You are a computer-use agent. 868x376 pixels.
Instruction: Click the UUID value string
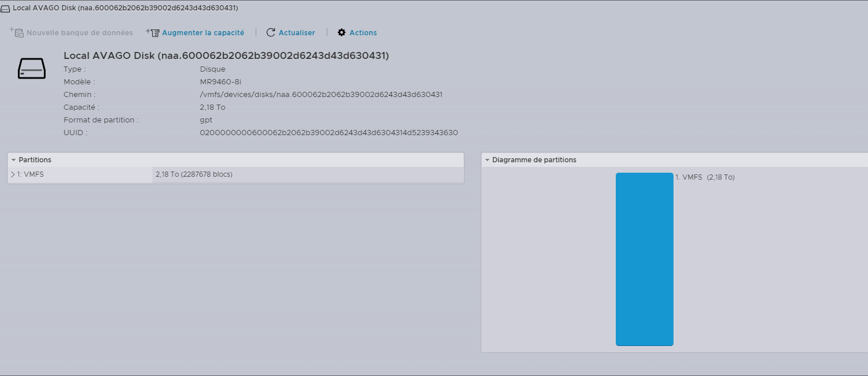click(328, 133)
